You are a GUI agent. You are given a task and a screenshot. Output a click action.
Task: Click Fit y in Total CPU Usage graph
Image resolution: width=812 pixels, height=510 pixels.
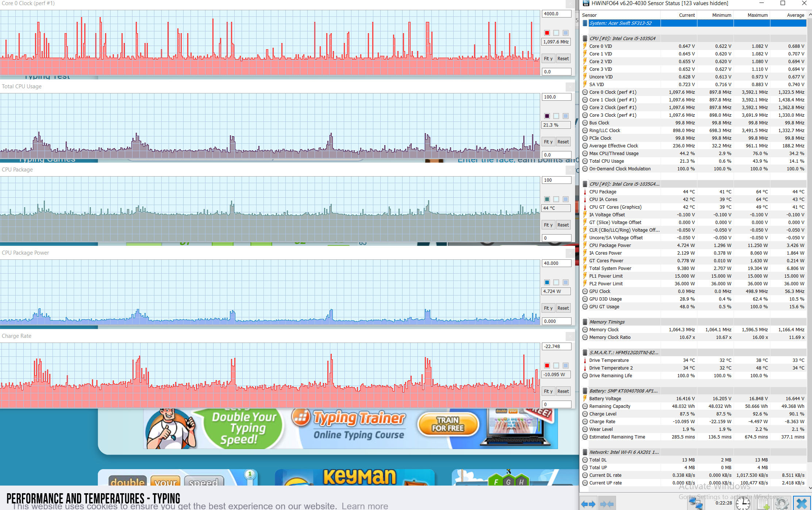(x=548, y=142)
